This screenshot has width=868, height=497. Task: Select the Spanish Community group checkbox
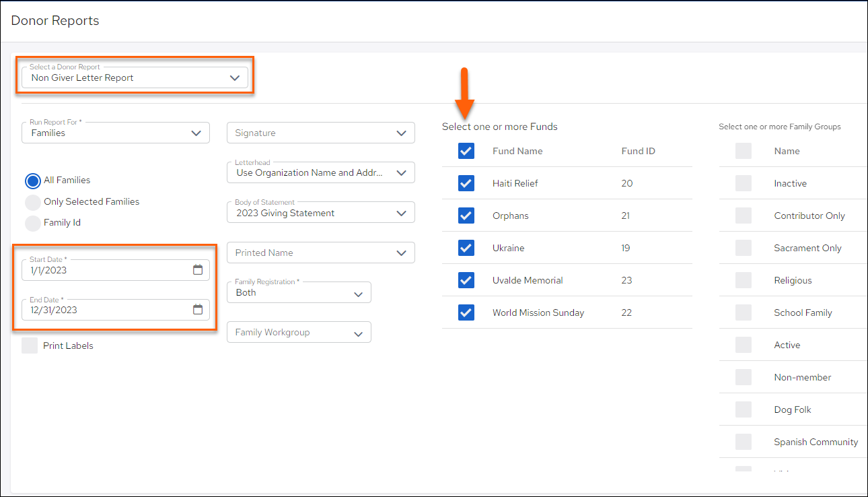(744, 442)
